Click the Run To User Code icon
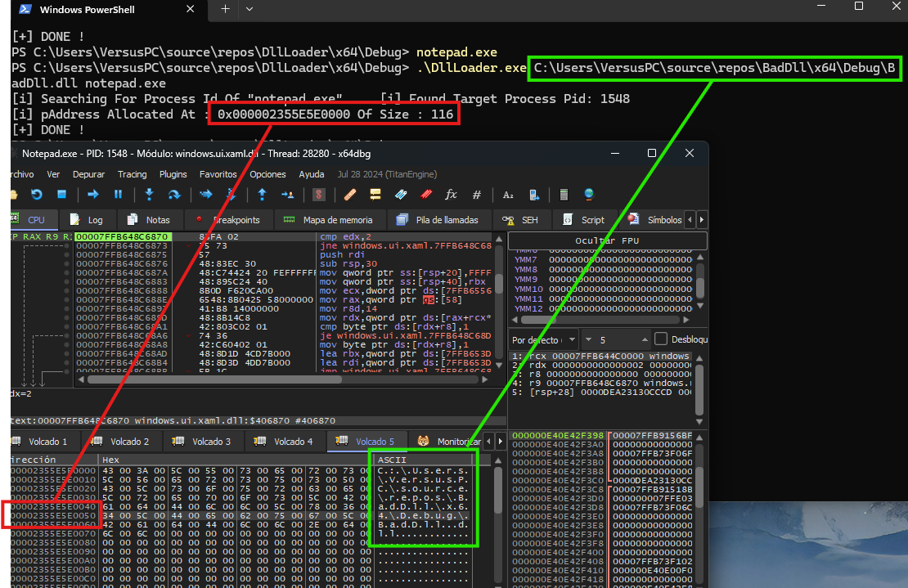The width and height of the screenshot is (908, 588). point(287,195)
